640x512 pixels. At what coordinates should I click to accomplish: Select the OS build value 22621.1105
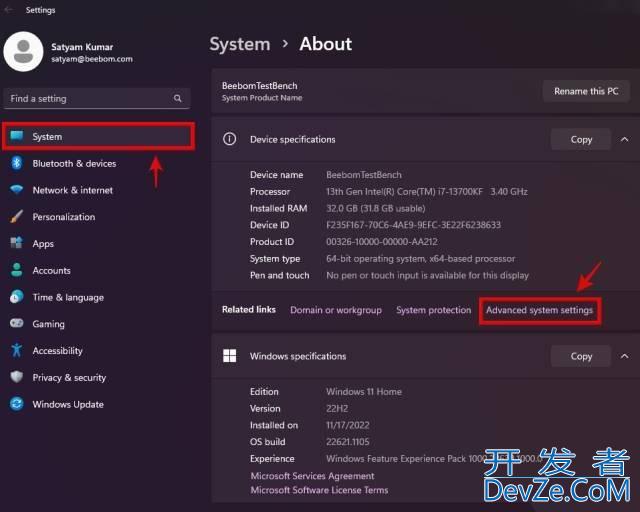(x=347, y=442)
